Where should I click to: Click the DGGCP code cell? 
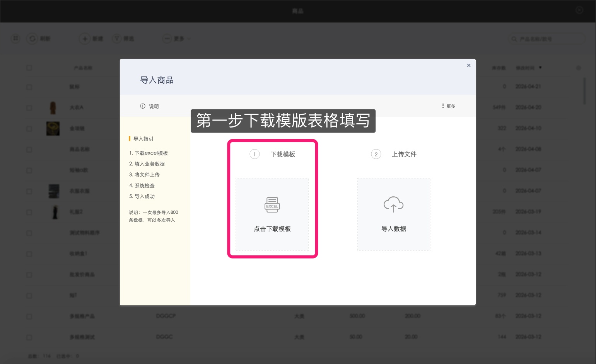[166, 316]
